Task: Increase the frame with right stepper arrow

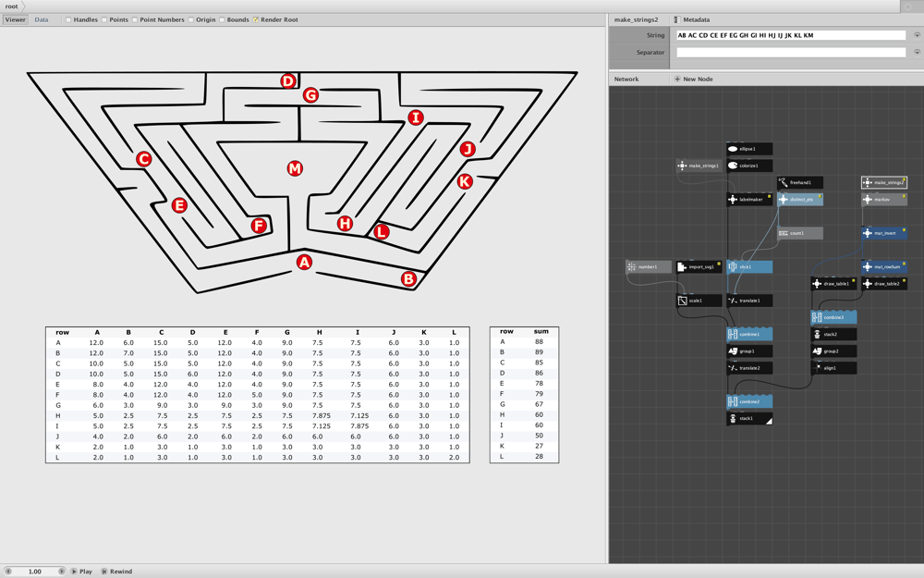Action: 61,572
